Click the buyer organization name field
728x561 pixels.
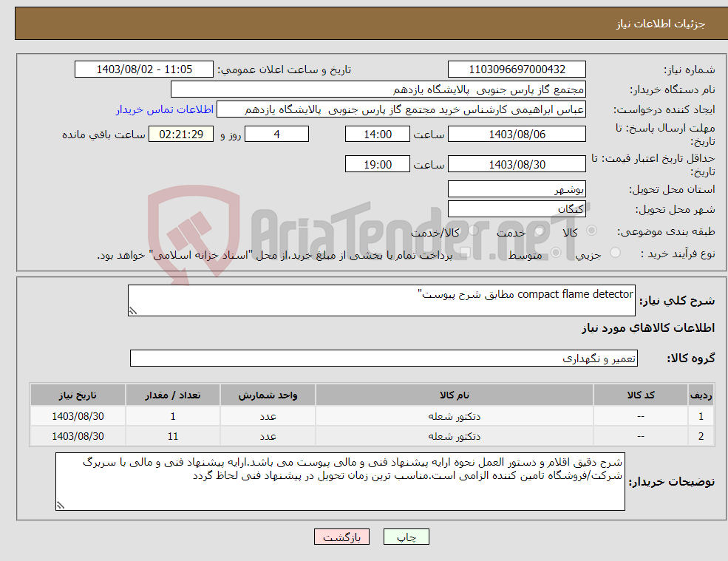pos(378,89)
